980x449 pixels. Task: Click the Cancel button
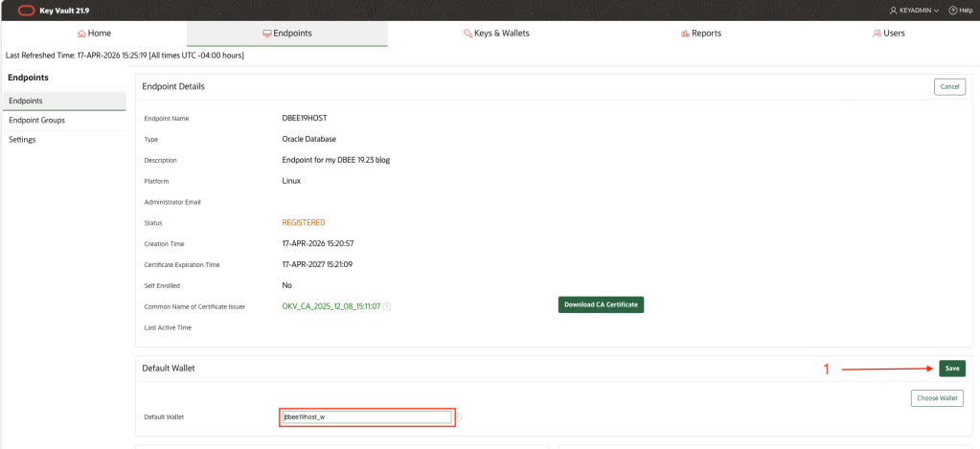tap(949, 86)
